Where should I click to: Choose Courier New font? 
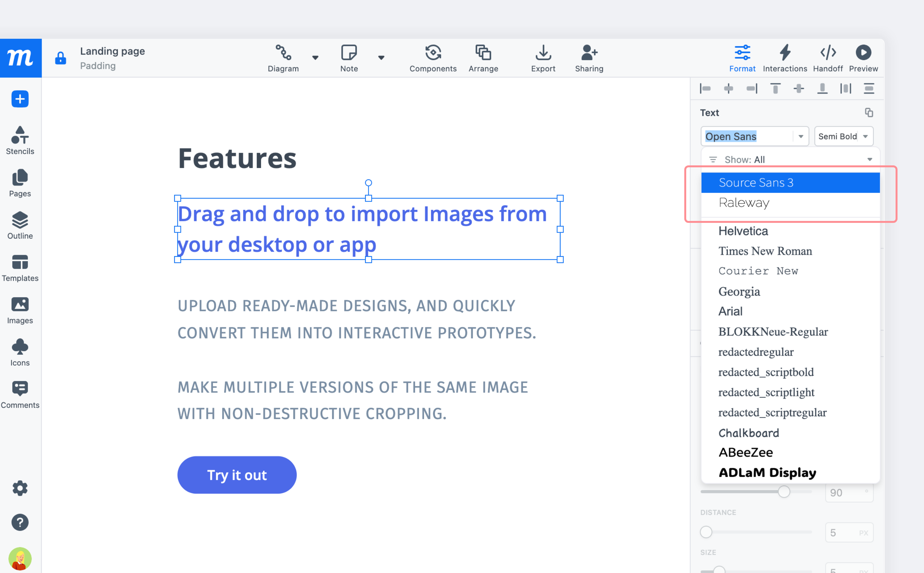pos(791,271)
